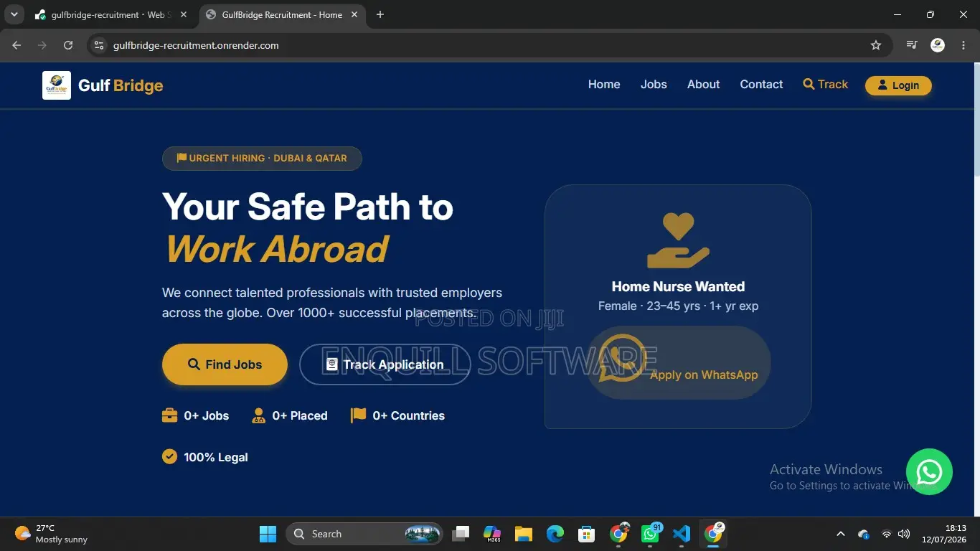Go to Home in the navigation
Screen dimensions: 980x551
[x=604, y=85]
